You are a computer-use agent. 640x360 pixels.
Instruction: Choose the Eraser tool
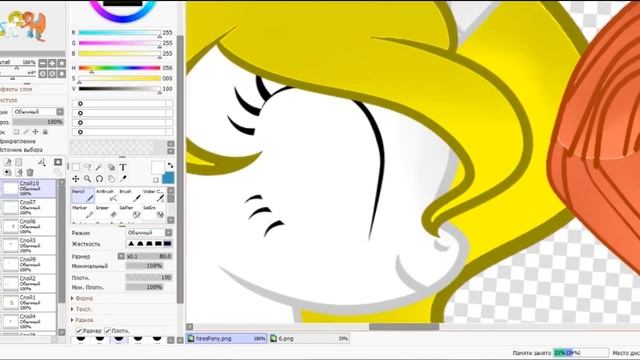(107, 211)
